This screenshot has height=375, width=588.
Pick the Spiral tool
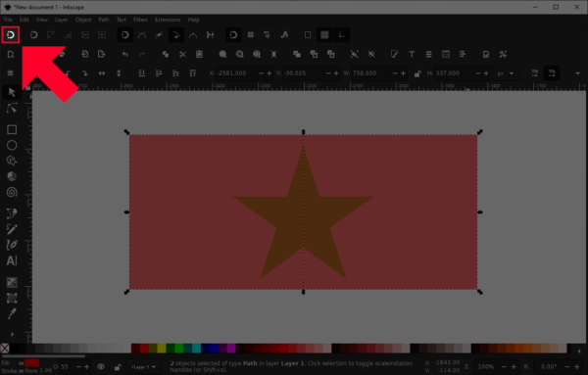(x=12, y=192)
